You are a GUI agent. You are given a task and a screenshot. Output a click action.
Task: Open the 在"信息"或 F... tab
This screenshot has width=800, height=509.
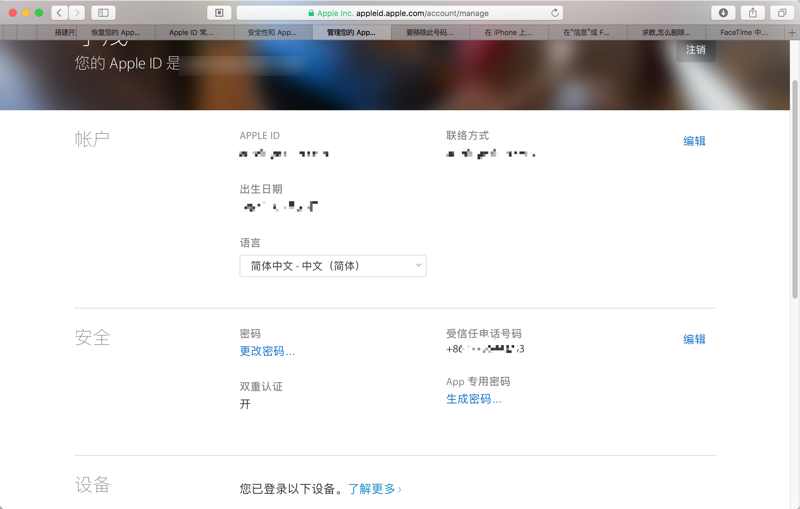pos(587,33)
